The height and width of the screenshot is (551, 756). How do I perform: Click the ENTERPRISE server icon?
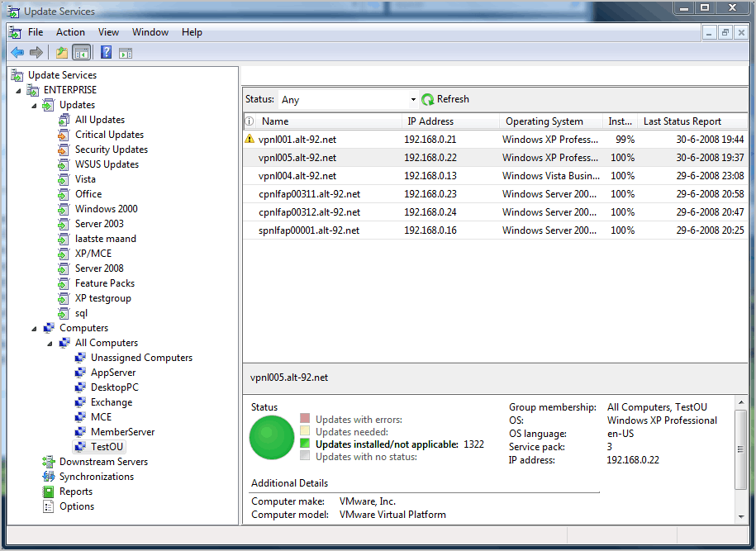[33, 90]
